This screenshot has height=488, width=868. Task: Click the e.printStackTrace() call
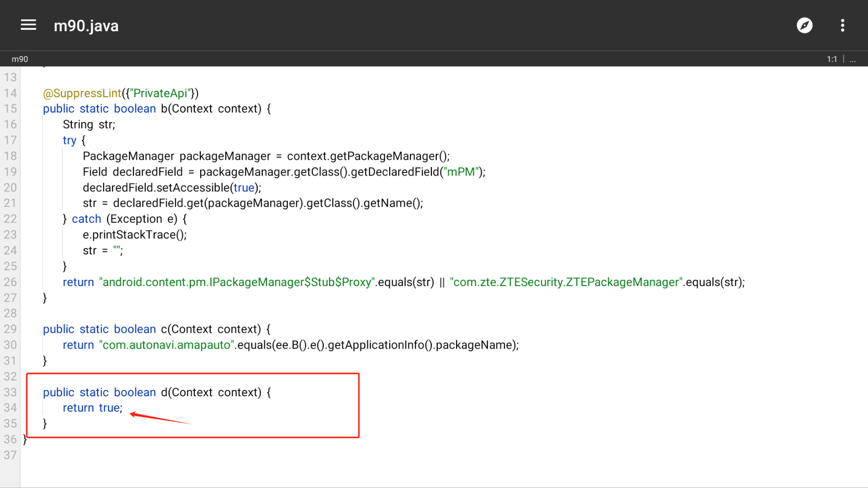[x=134, y=235]
